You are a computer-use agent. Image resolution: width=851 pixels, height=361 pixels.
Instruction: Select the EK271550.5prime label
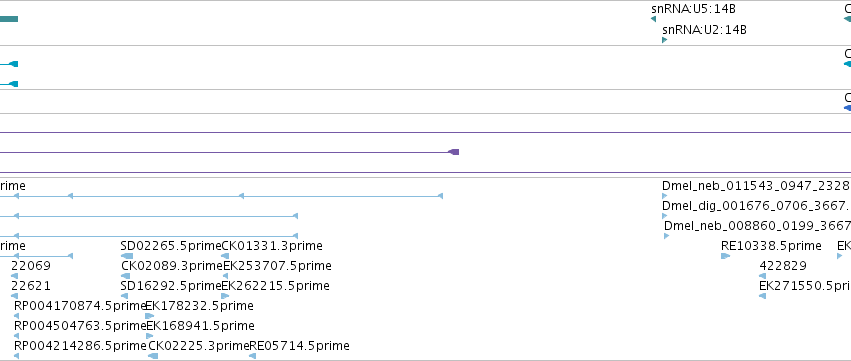(805, 286)
